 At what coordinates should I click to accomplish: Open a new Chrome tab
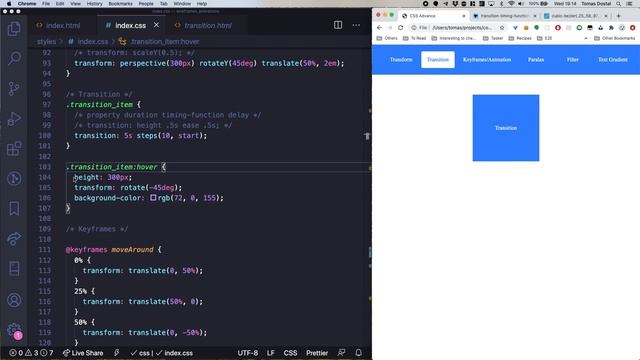(619, 16)
